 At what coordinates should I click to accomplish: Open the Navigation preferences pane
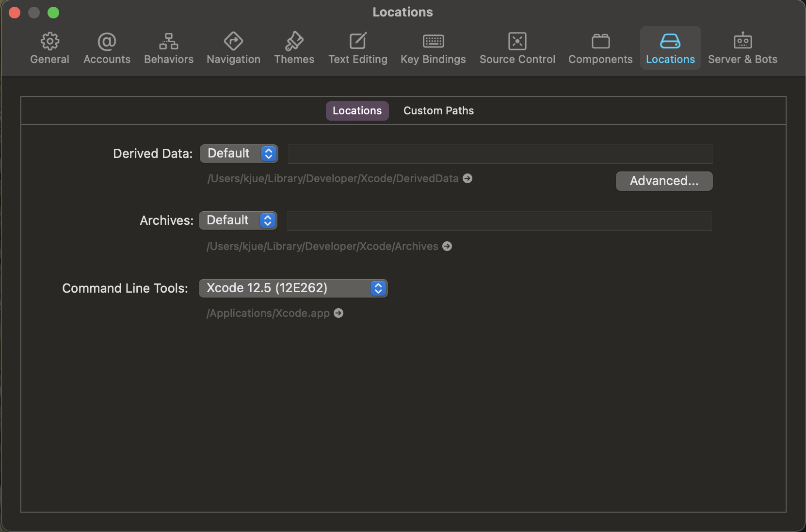[233, 47]
